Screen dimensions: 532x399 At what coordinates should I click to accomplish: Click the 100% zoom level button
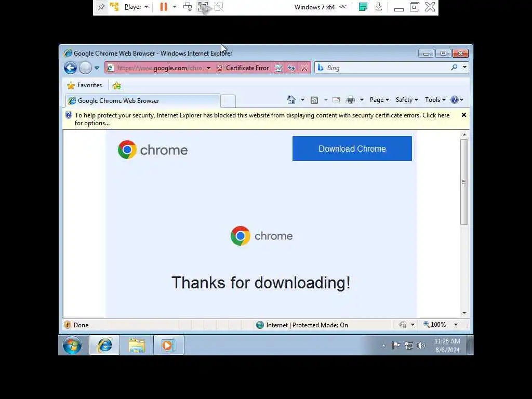tap(435, 325)
